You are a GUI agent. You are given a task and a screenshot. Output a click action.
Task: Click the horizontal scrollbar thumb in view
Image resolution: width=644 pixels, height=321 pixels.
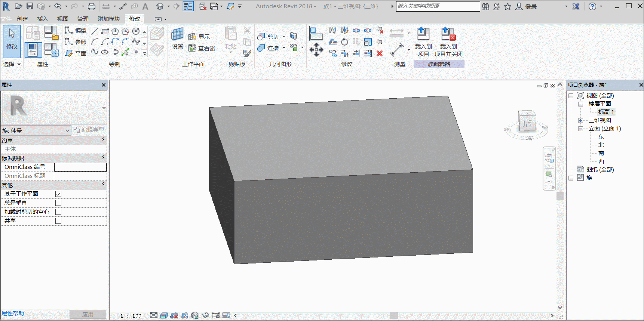coord(394,315)
